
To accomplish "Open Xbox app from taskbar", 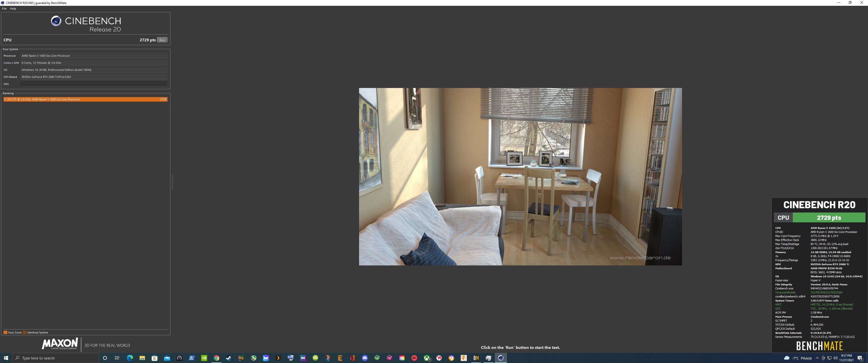I will coord(427,358).
